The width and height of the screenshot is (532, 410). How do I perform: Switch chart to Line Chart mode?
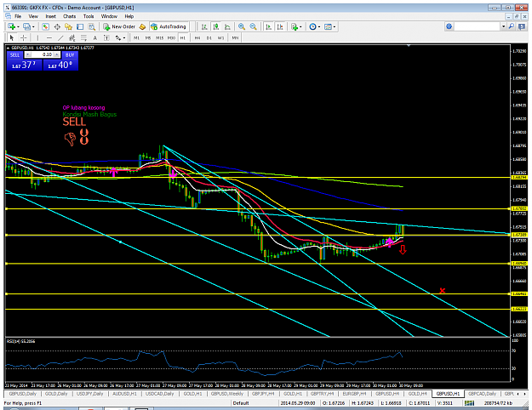tap(227, 26)
